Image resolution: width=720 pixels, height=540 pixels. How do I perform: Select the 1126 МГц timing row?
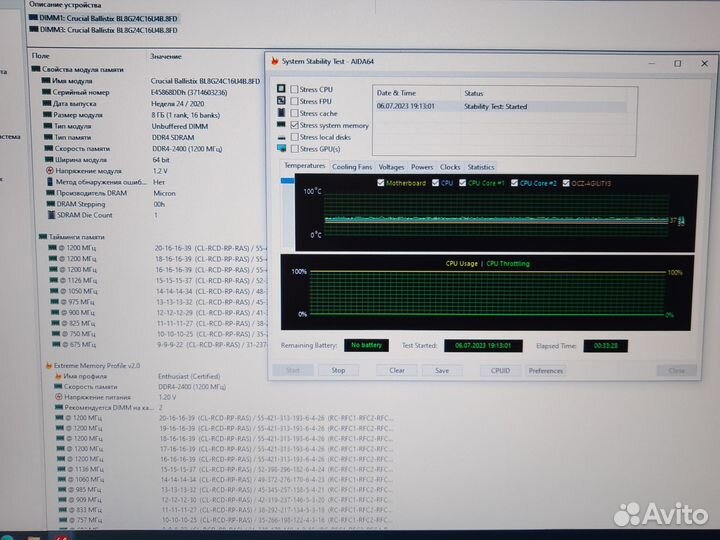[x=156, y=281]
